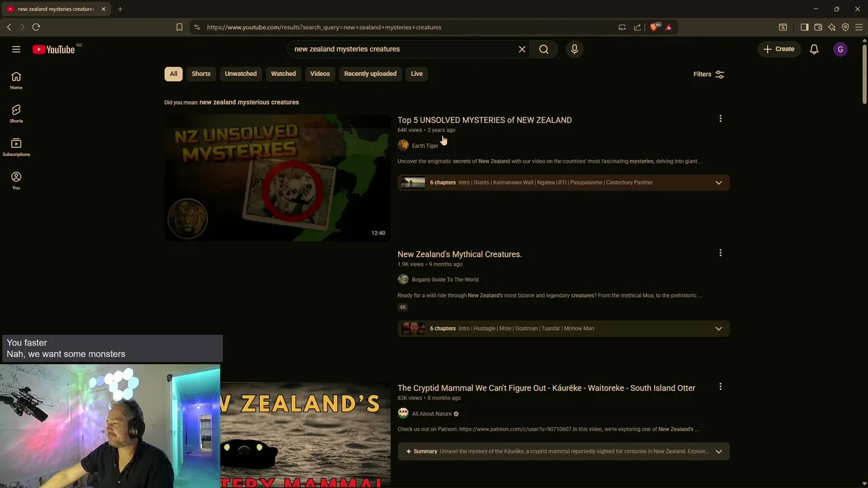Click suggested query new zealand mysterious creatures
The width and height of the screenshot is (868, 488).
[x=249, y=102]
